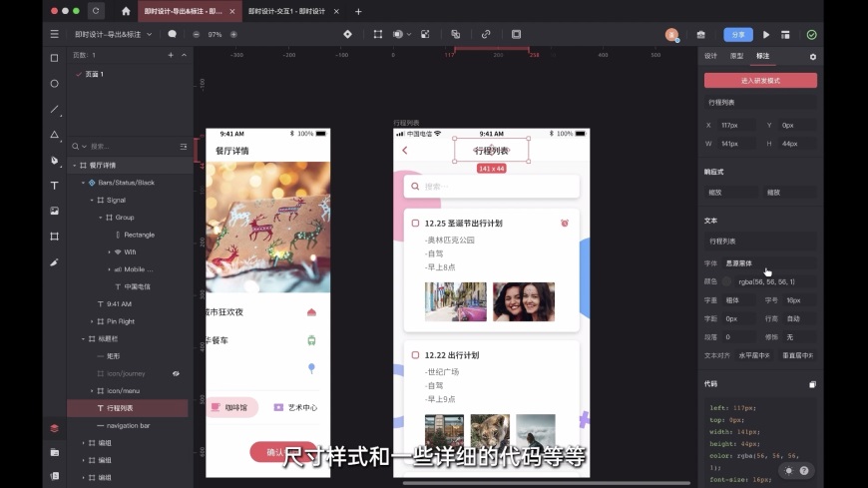The width and height of the screenshot is (868, 488).
Task: Toggle the layout panels icon
Action: tap(785, 34)
